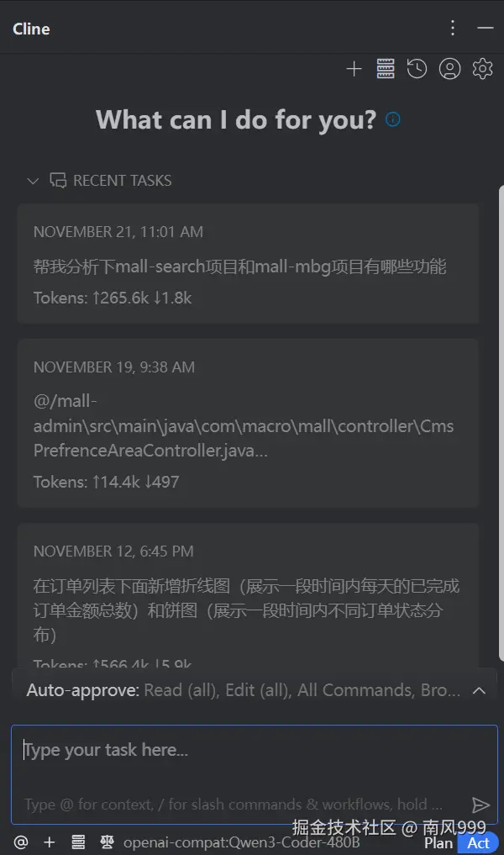Open the MCP Servers icon in top toolbar
This screenshot has width=504, height=855.
tap(386, 69)
